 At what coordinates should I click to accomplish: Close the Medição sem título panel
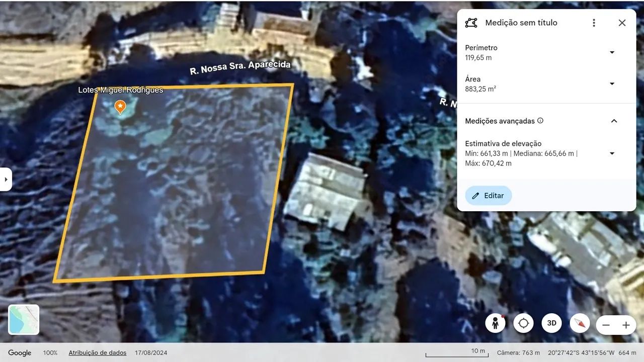pos(622,23)
